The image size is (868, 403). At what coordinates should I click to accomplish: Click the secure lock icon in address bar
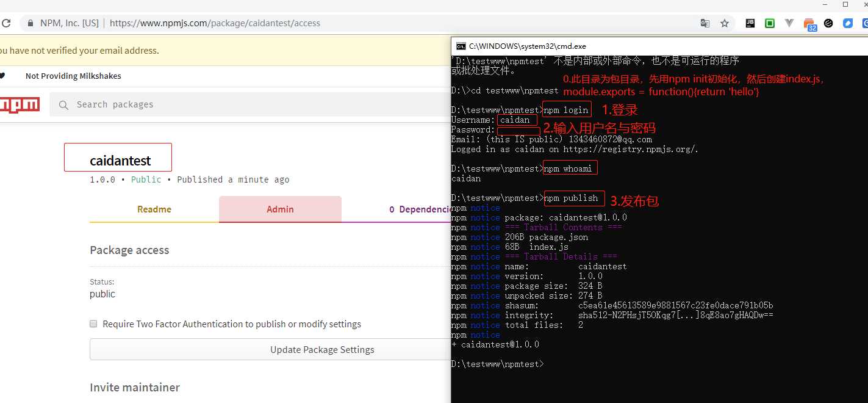[30, 23]
